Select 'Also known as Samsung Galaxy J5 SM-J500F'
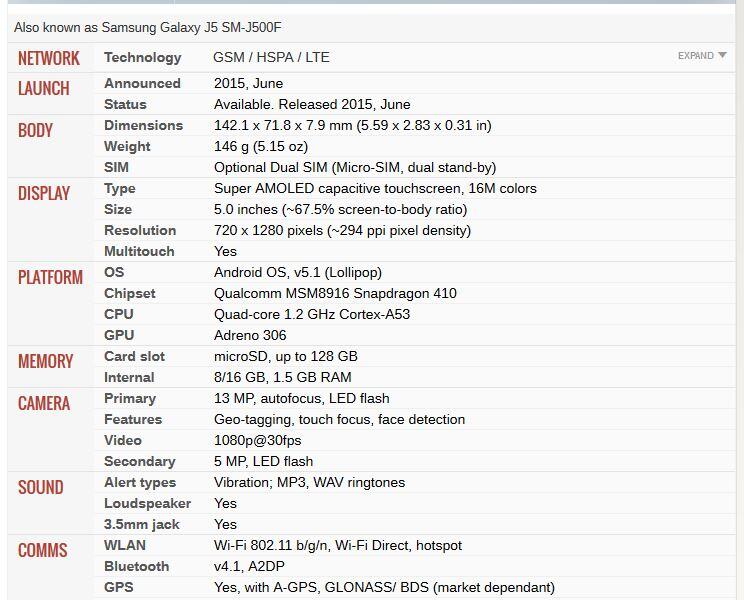Image resolution: width=744 pixels, height=600 pixels. [148, 28]
